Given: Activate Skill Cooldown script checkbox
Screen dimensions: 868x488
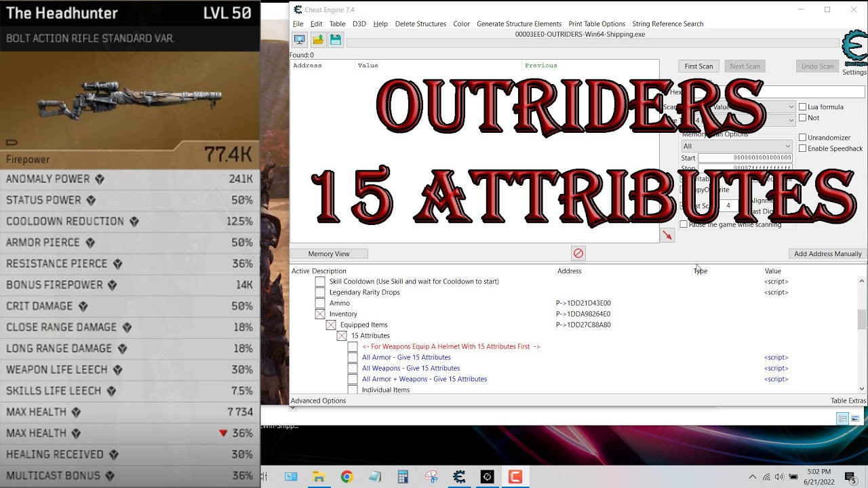Looking at the screenshot, I should [x=319, y=281].
